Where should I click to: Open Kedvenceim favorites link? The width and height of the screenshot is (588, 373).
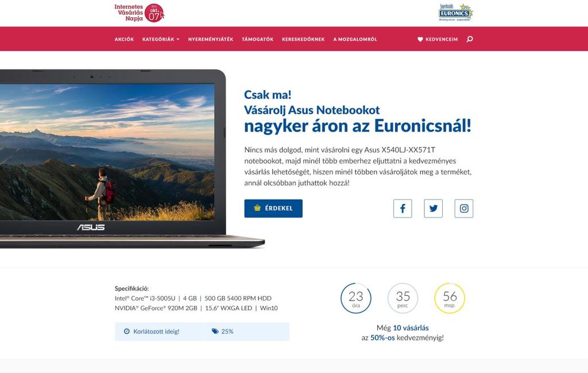click(438, 40)
